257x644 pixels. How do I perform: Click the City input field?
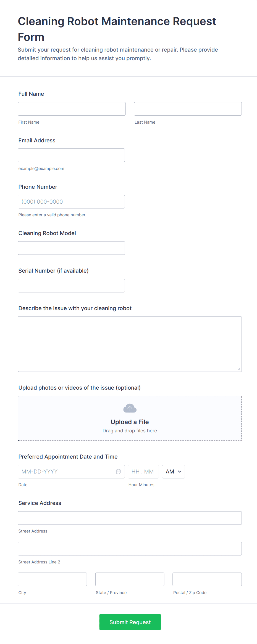tap(52, 579)
